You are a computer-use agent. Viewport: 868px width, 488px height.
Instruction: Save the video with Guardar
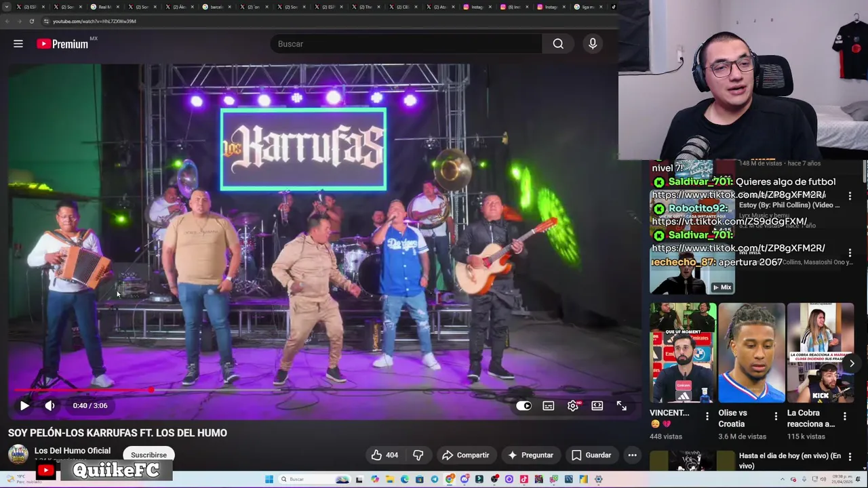pyautogui.click(x=591, y=455)
